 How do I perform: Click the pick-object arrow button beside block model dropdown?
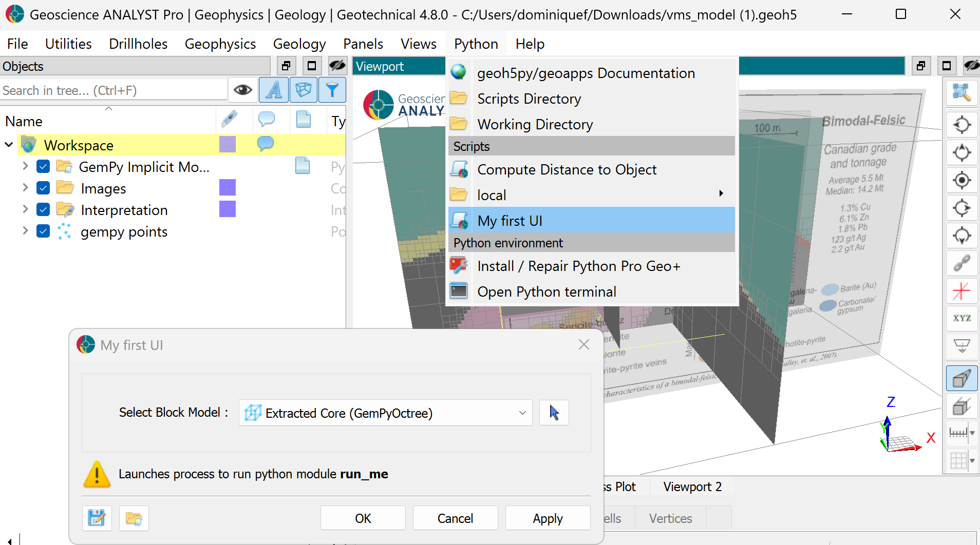pos(554,413)
